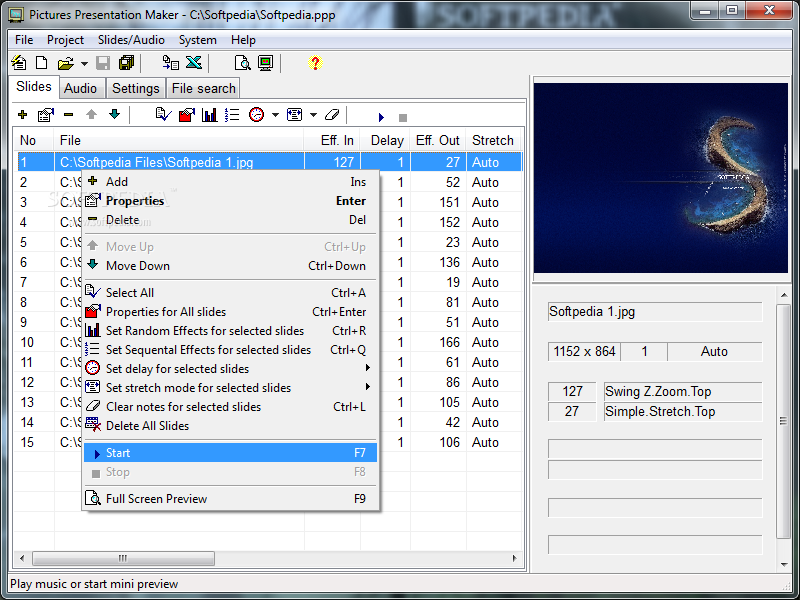Add a slide with the plus toolbar icon

tap(22, 114)
